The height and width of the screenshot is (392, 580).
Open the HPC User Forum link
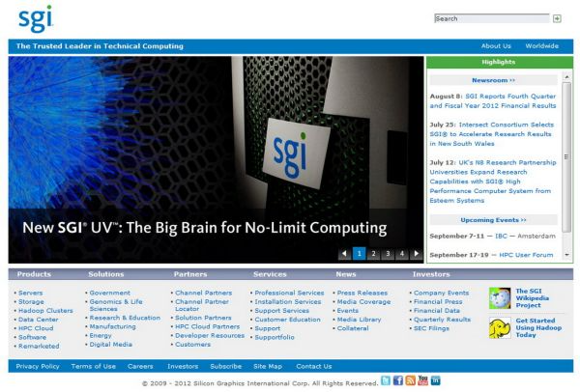(x=526, y=255)
